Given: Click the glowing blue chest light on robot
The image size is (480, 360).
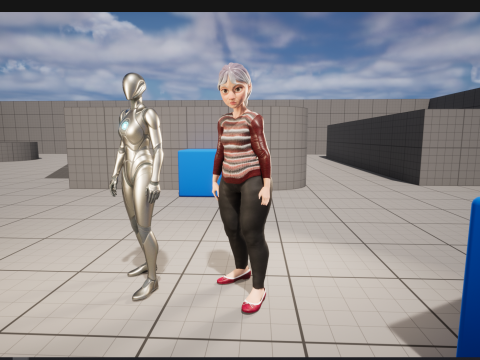Looking at the screenshot, I should coord(125,125).
